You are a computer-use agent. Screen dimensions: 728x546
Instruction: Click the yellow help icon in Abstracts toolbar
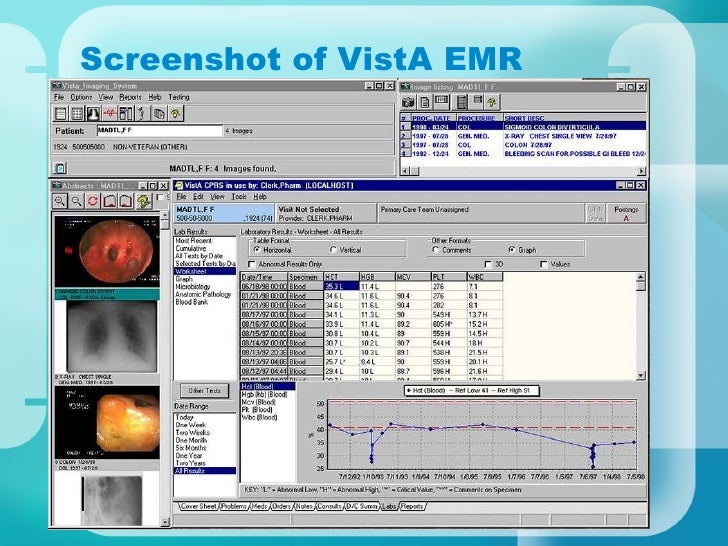click(x=144, y=202)
